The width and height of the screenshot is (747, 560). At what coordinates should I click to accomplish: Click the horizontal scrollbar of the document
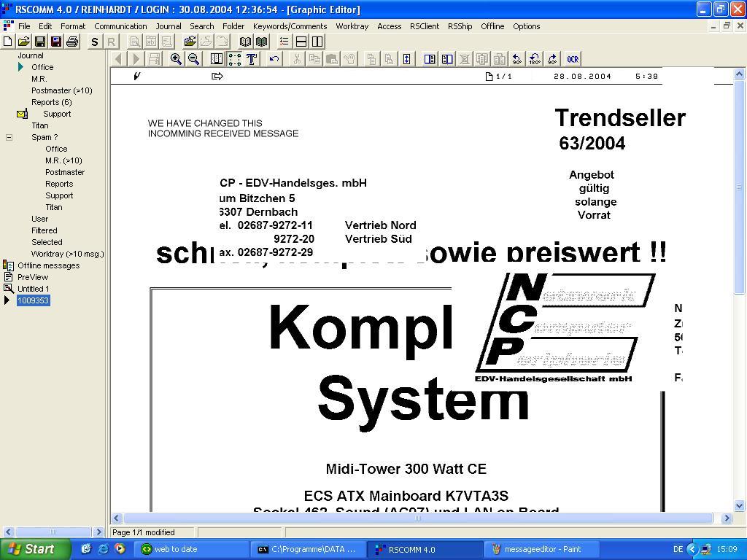417,518
